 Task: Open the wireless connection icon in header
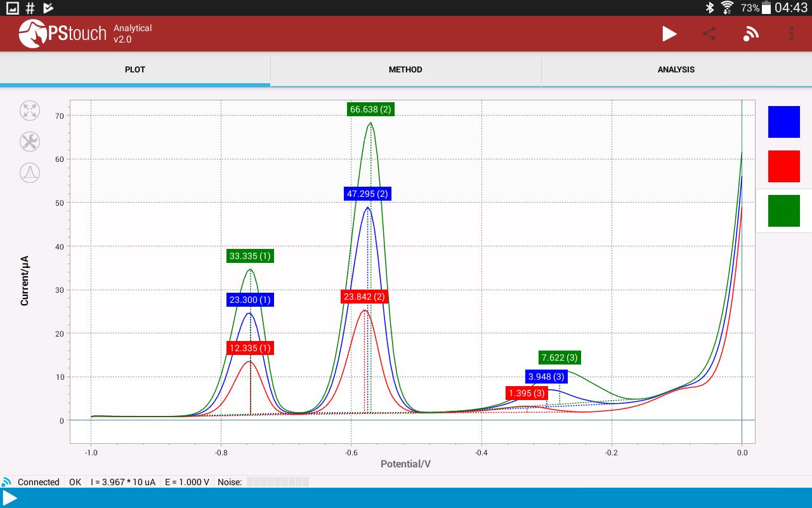pos(750,34)
